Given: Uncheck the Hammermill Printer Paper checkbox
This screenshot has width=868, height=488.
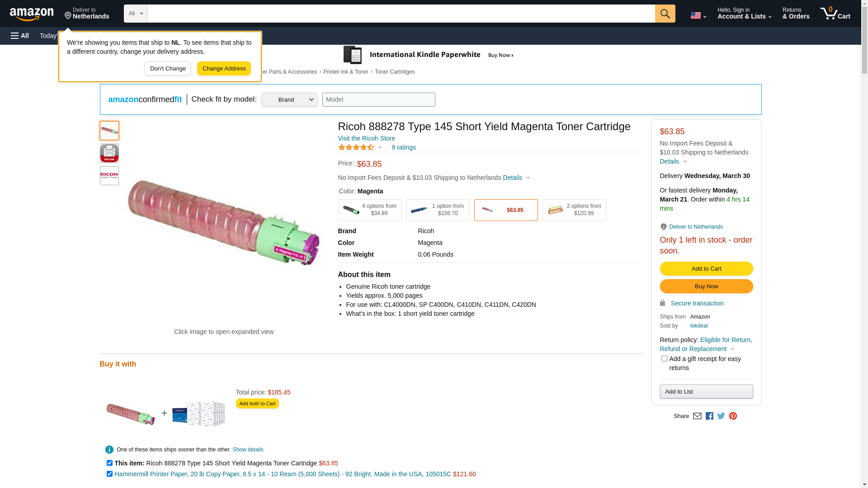Looking at the screenshot, I should pos(109,474).
